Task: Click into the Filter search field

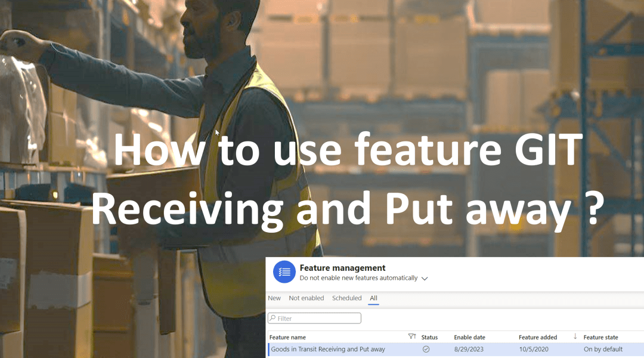Action: pos(317,318)
